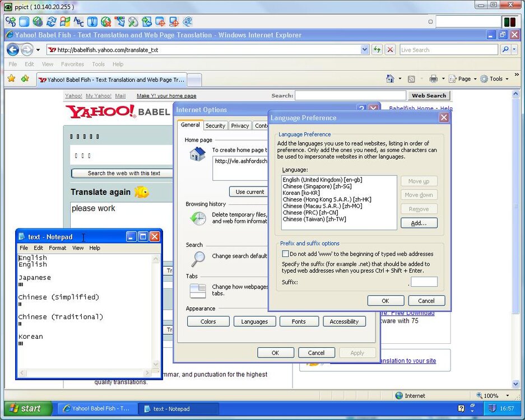Click Cancel in Language Preference dialog

pyautogui.click(x=426, y=301)
